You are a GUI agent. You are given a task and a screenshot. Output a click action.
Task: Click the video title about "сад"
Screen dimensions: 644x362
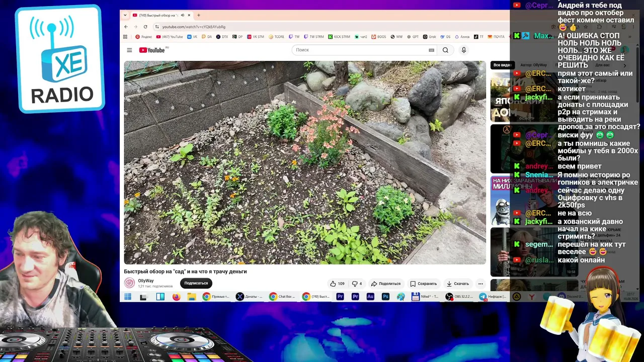[186, 271]
